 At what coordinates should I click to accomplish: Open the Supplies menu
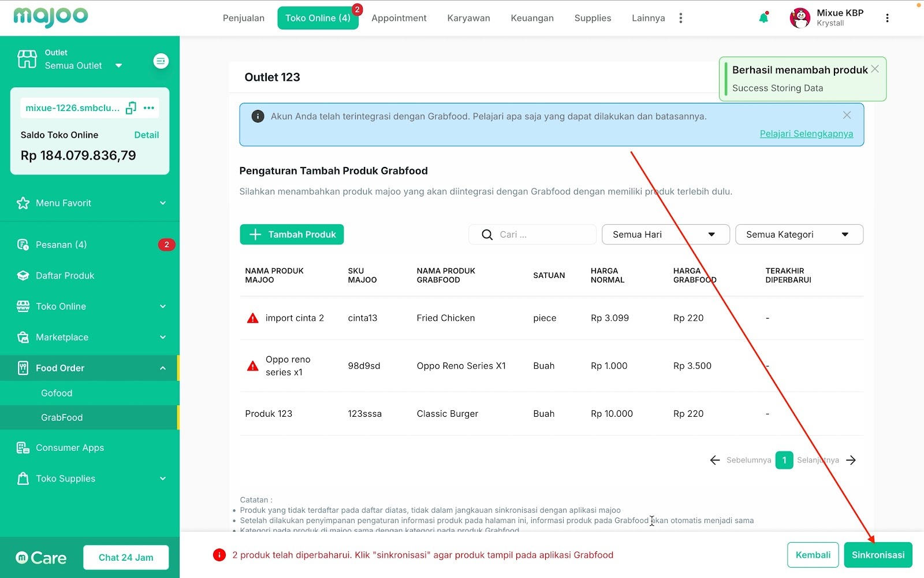[x=593, y=18]
